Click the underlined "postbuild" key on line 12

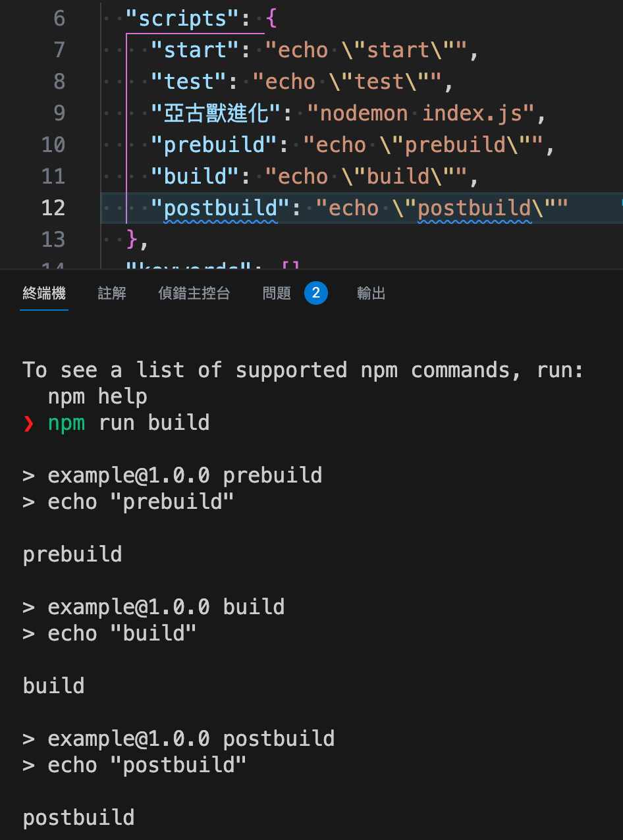pyautogui.click(x=221, y=208)
